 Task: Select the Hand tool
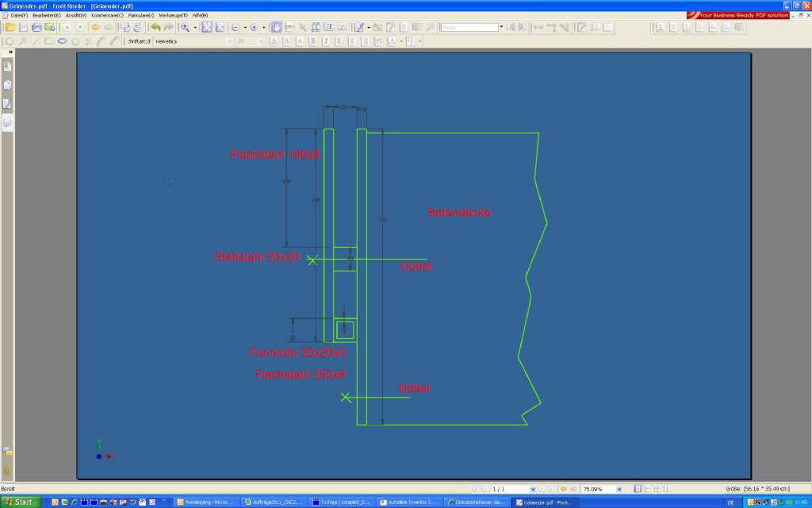[x=277, y=28]
